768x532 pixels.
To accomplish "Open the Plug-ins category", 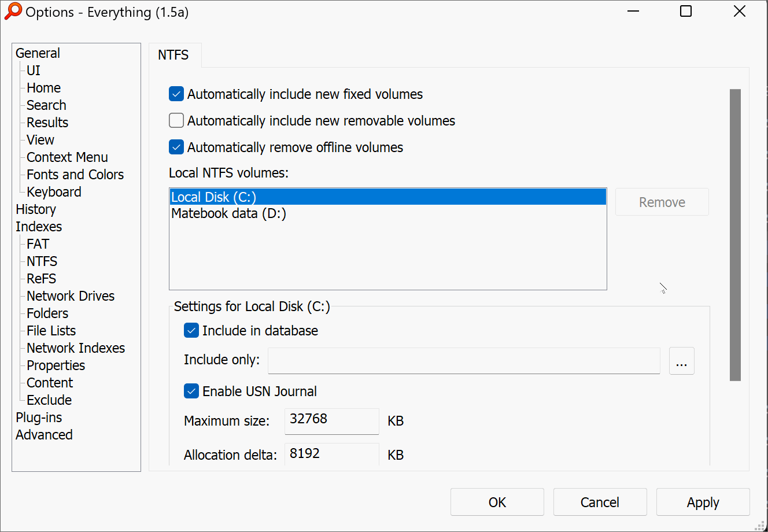I will click(39, 418).
